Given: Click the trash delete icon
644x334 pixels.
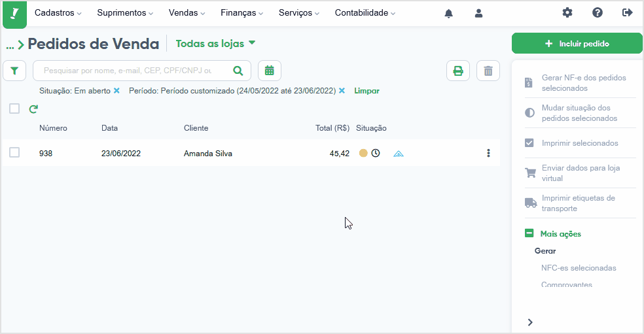Looking at the screenshot, I should [x=488, y=71].
